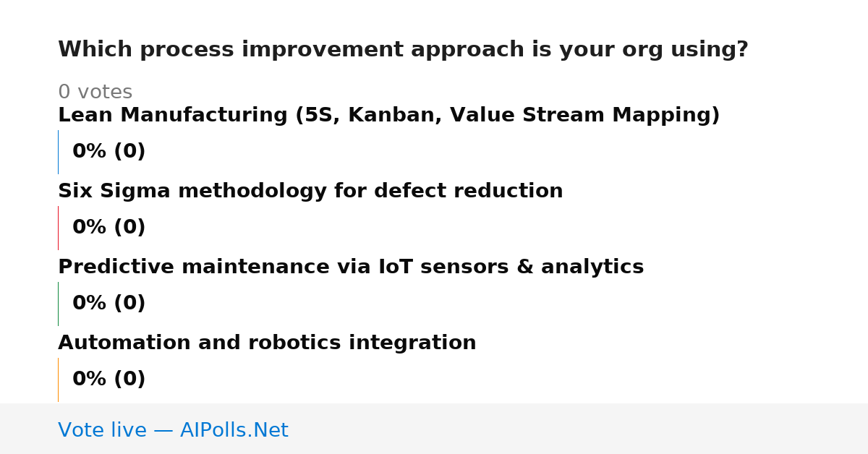Screen dimensions: 868x454
Task: Click Predictive maintenance's 0% (0) result
Action: point(109,304)
